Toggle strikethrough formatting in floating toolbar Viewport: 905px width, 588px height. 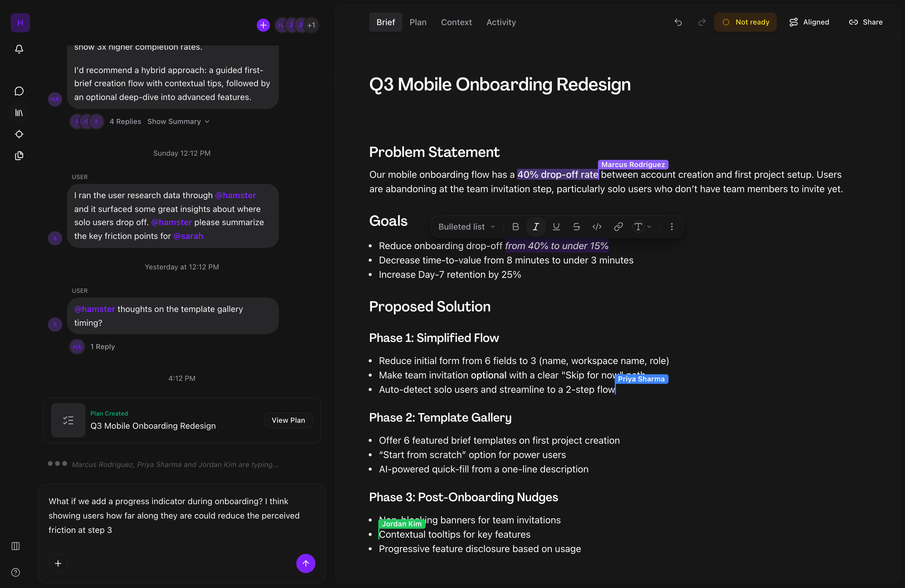pyautogui.click(x=576, y=227)
